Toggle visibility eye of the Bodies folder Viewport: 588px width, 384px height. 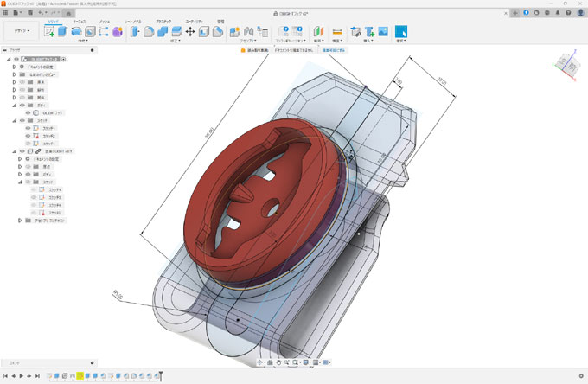(23, 105)
